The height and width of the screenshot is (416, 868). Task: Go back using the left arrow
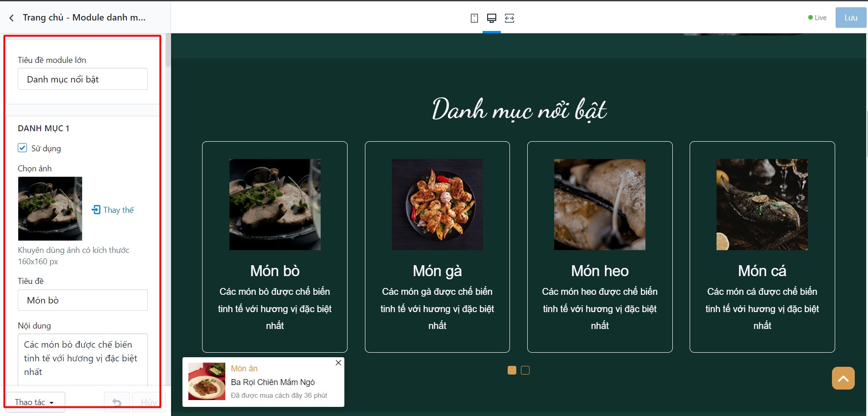(x=11, y=18)
